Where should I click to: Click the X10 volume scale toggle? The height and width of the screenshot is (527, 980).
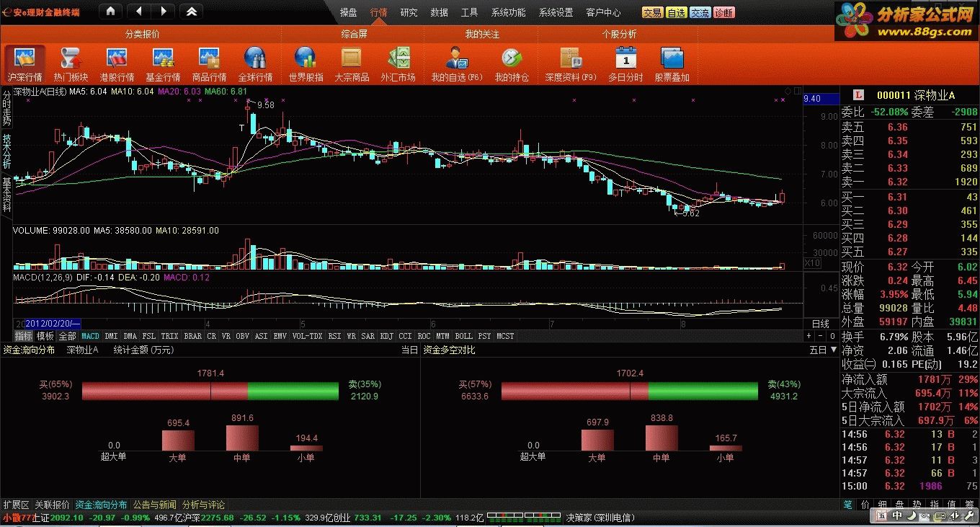click(812, 263)
